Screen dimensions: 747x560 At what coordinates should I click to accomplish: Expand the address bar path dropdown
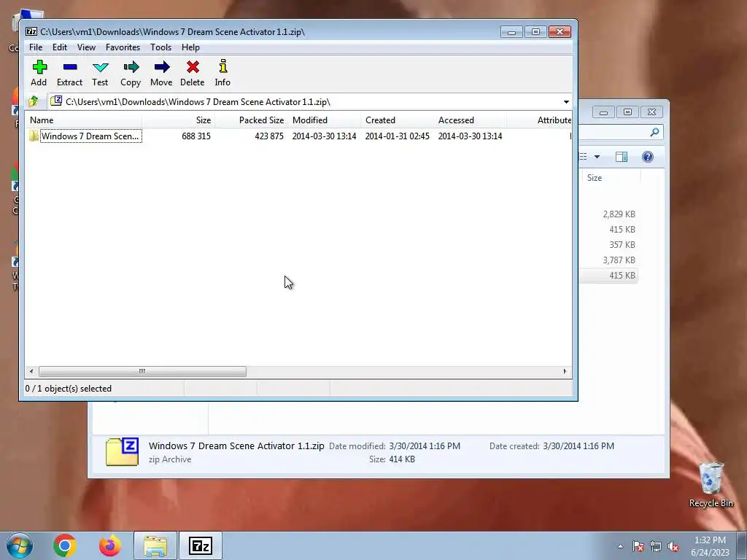tap(566, 102)
